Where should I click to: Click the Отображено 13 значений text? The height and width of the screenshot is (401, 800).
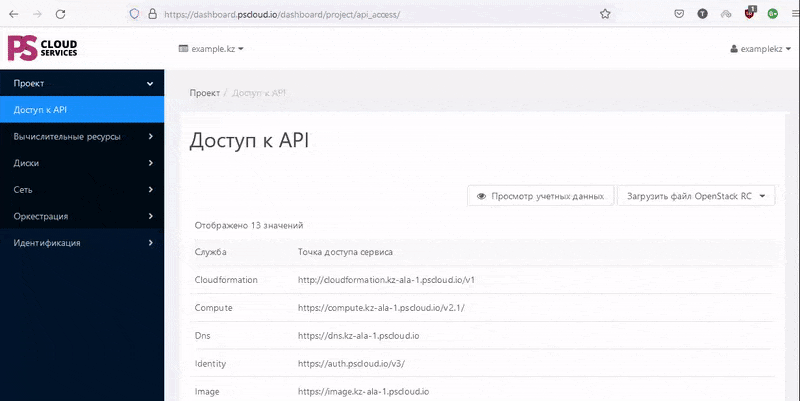point(249,225)
